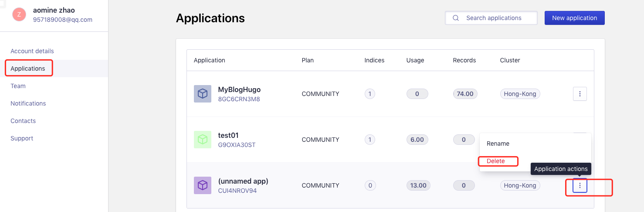Select Applications in the sidebar

[x=28, y=68]
